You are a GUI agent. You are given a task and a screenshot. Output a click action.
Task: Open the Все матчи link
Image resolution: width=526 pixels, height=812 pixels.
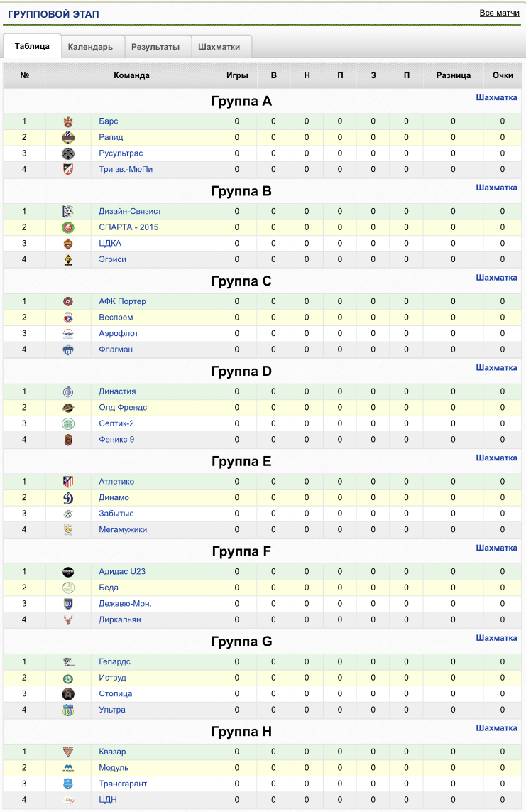pyautogui.click(x=499, y=13)
